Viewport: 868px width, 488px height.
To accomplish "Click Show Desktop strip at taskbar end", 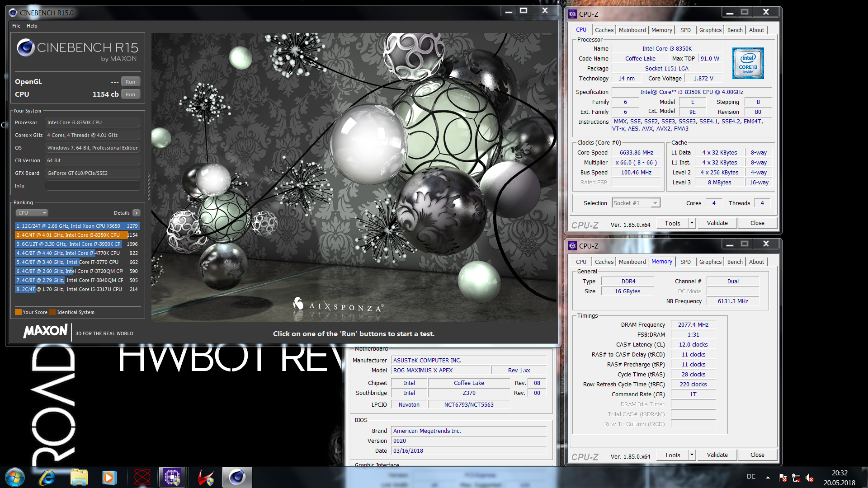I will coord(864,477).
